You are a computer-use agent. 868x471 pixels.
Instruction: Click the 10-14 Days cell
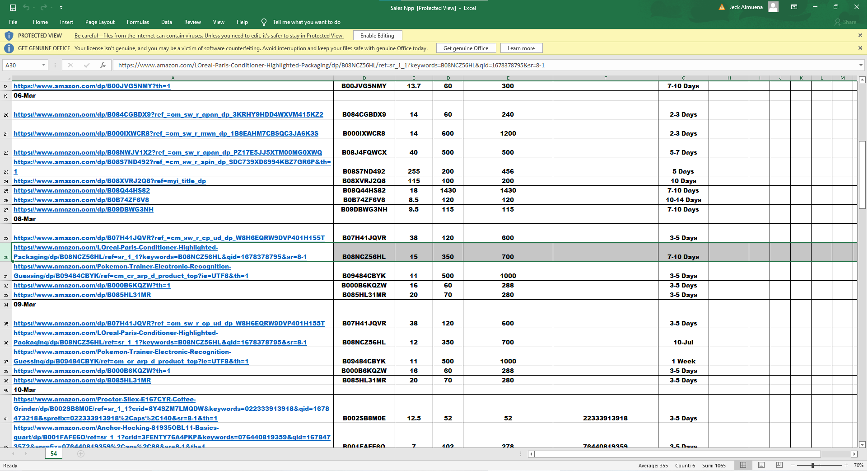coord(683,200)
